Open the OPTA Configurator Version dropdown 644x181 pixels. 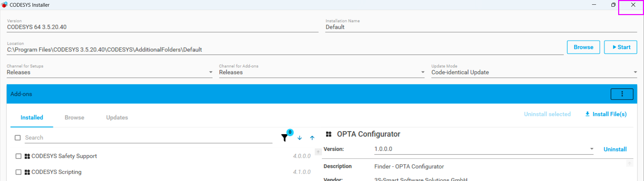(x=484, y=149)
